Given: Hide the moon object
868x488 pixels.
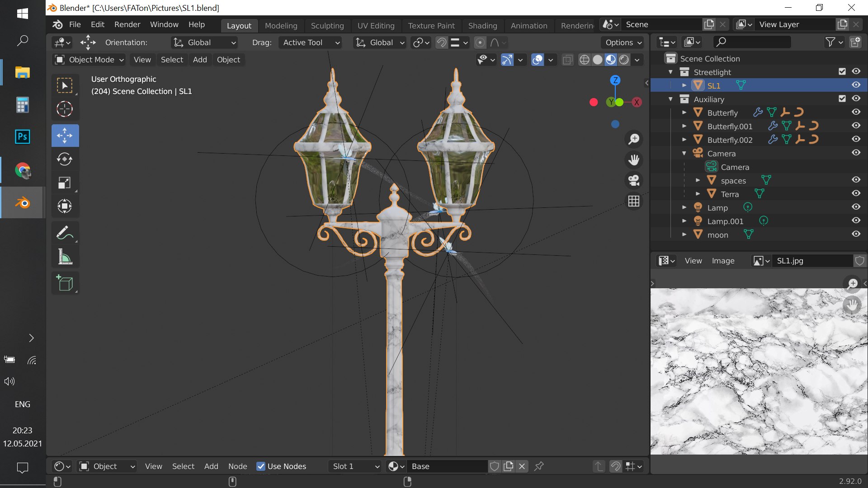Looking at the screenshot, I should [x=856, y=234].
